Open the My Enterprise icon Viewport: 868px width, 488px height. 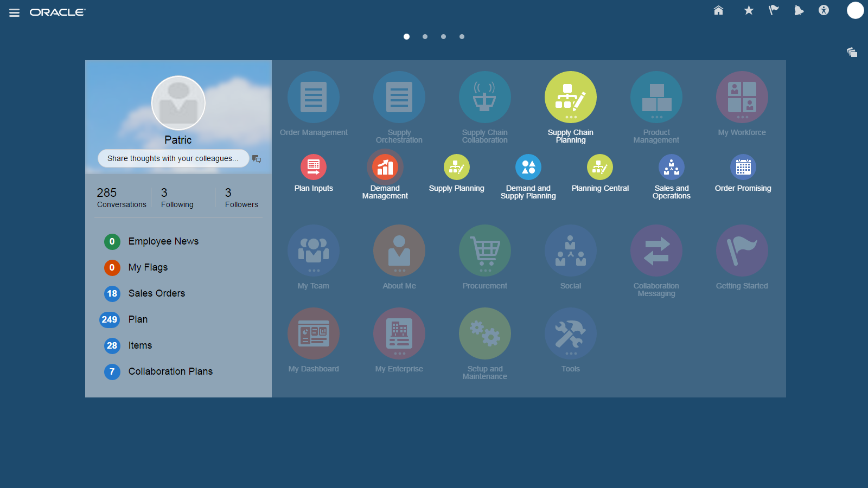[399, 333]
